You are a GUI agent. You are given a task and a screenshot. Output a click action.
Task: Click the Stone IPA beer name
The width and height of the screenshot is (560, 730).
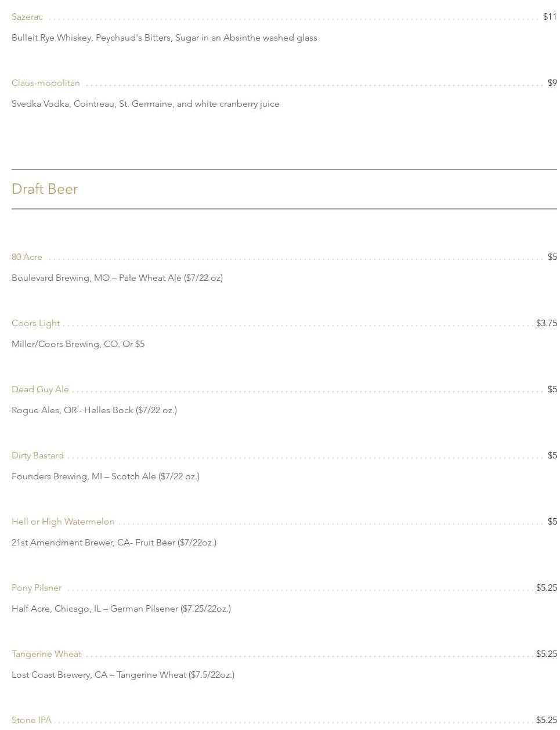[x=31, y=720]
